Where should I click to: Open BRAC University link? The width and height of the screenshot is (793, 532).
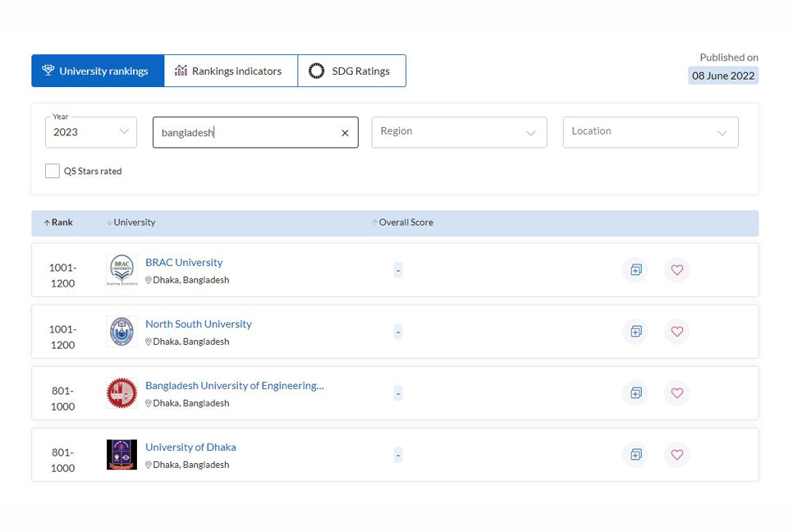tap(184, 263)
